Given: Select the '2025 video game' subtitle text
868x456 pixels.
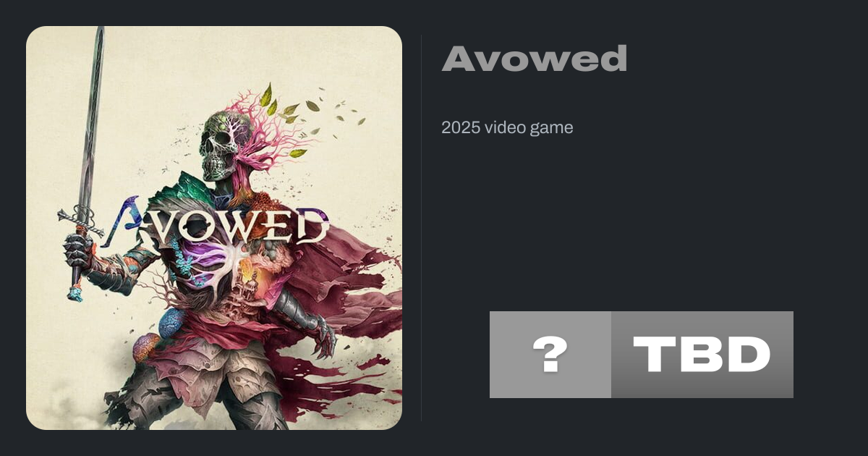Looking at the screenshot, I should pos(507,128).
